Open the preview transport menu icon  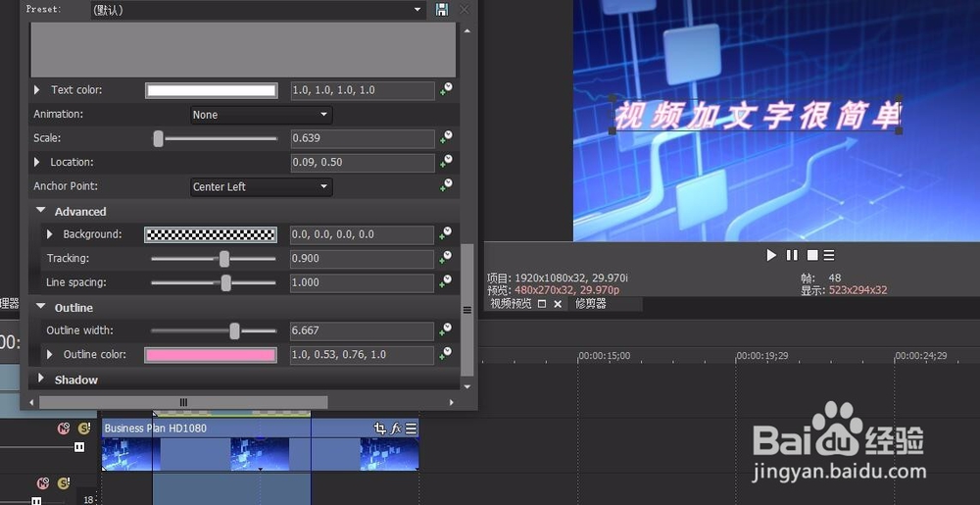click(829, 255)
